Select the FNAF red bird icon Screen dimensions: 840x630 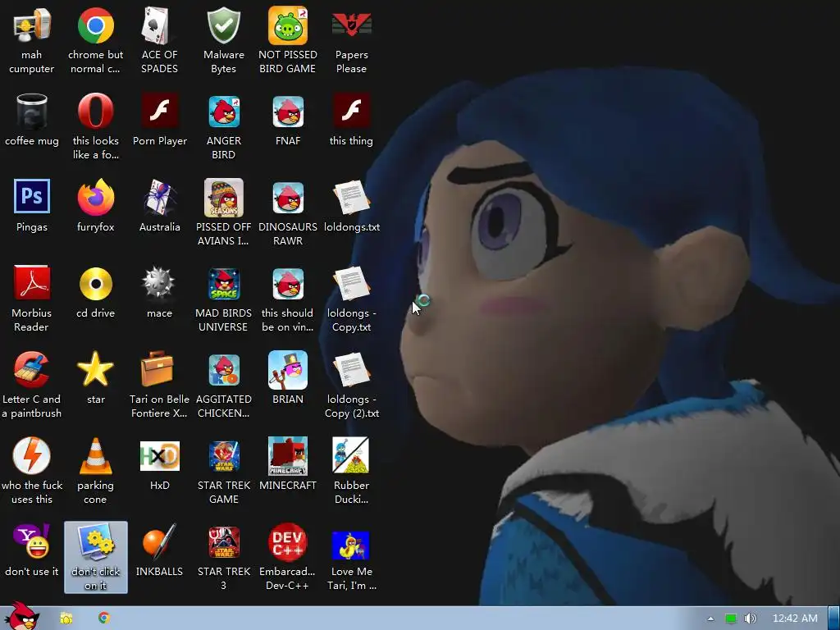point(288,112)
